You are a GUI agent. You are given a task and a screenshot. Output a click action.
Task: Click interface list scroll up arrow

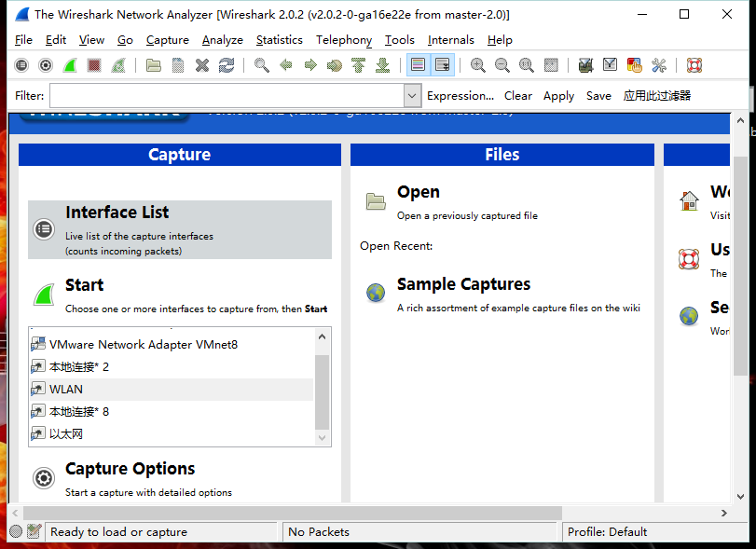click(x=323, y=336)
